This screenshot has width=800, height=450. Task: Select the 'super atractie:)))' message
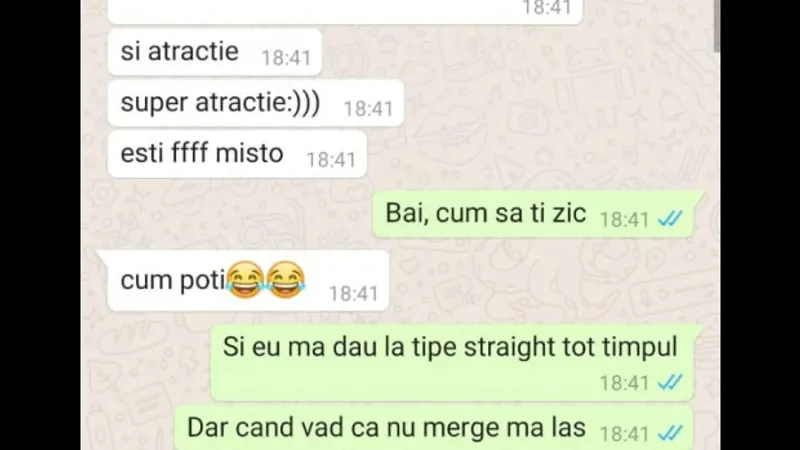[256, 103]
